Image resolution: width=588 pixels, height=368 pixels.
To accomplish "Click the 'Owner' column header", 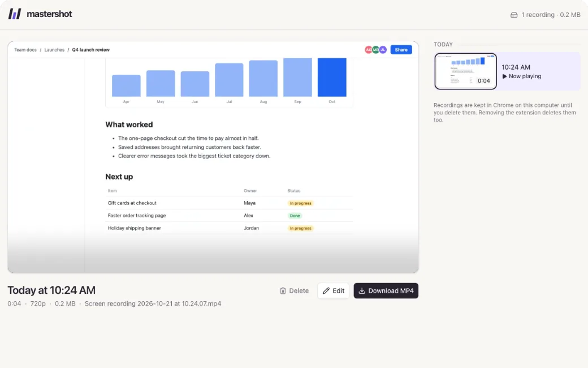I will [x=250, y=191].
